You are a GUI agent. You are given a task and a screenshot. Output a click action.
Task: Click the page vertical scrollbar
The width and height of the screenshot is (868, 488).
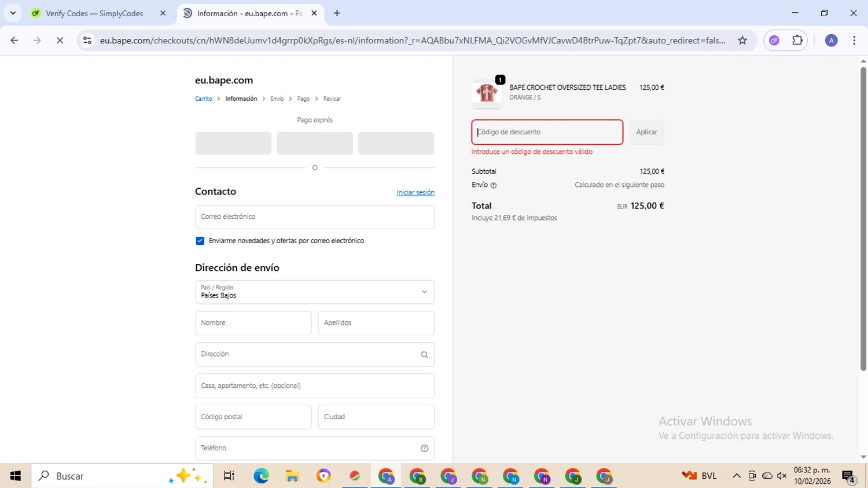[x=863, y=218]
